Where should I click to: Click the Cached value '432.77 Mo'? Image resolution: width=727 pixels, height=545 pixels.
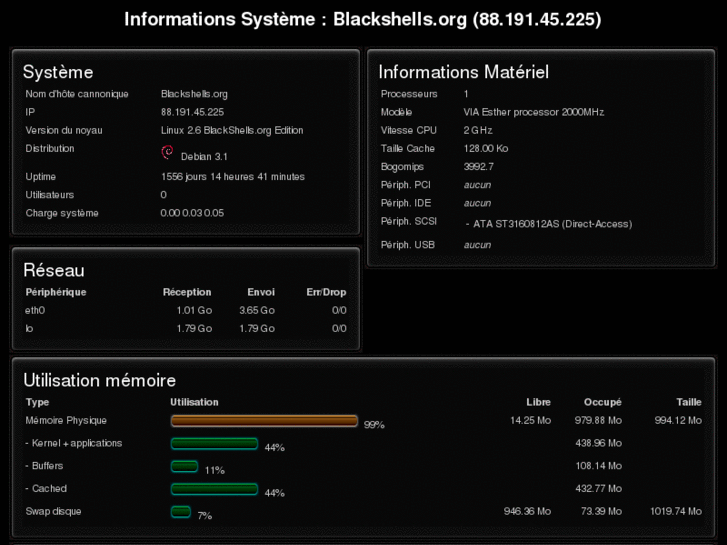click(x=598, y=489)
